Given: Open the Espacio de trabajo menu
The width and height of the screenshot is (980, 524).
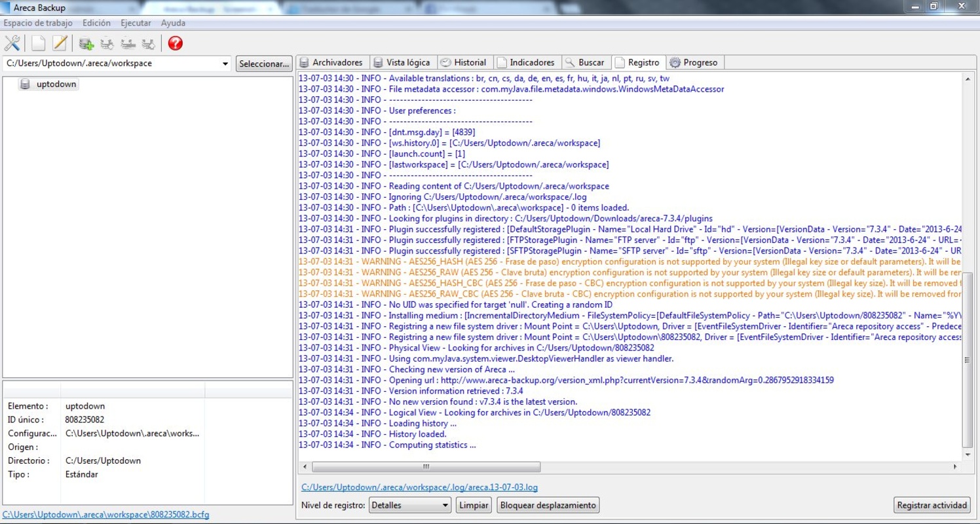Looking at the screenshot, I should [x=38, y=23].
